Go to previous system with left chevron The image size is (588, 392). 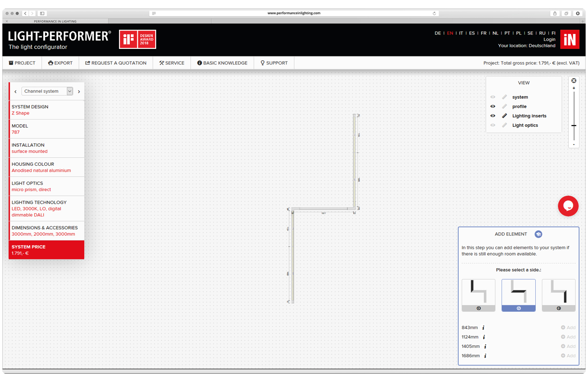(16, 91)
